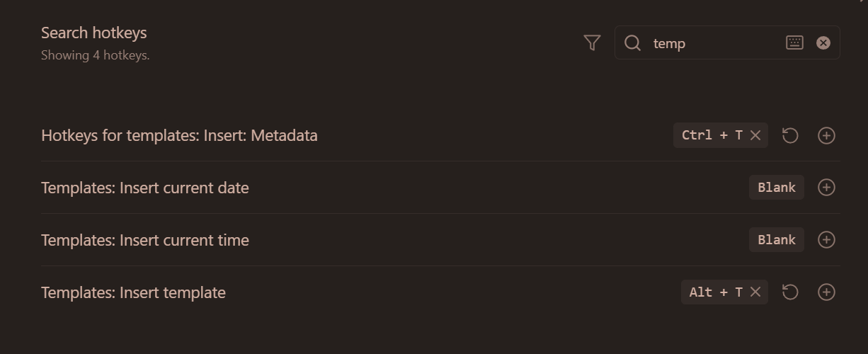Restore default hotkey for Insert template
The width and height of the screenshot is (868, 354).
(790, 292)
